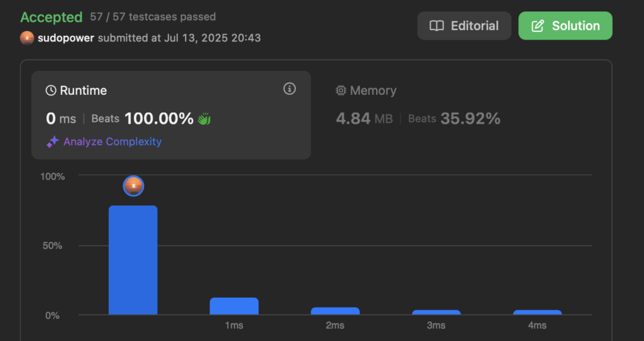
Task: Click the sparkle icon beside Analyze Complexity
Action: tap(52, 142)
